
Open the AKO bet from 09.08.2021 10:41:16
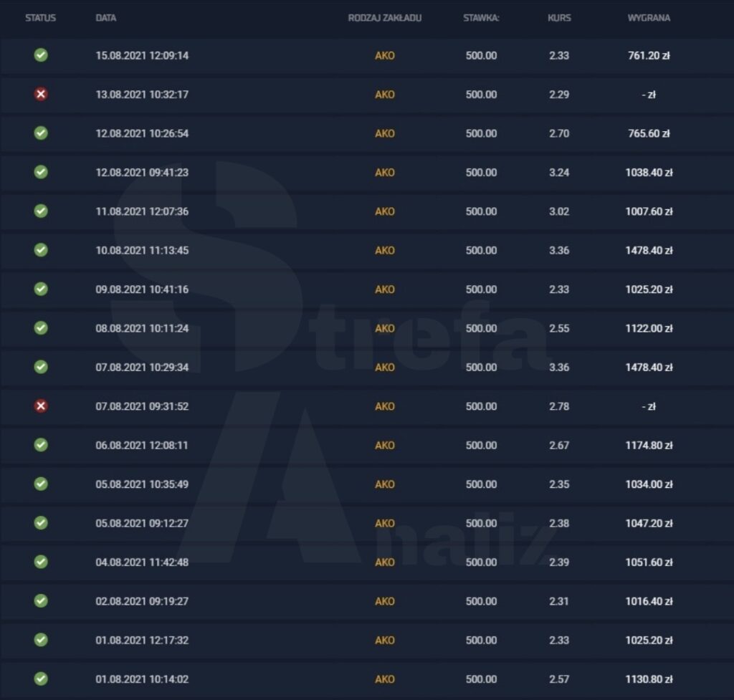click(x=385, y=289)
